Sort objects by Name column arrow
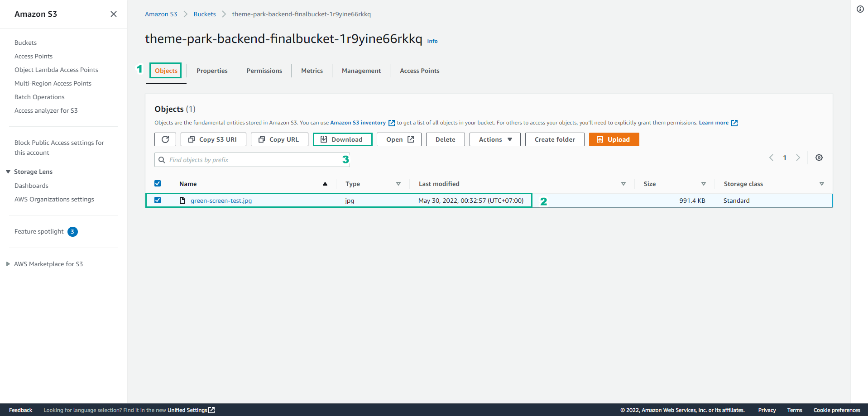The width and height of the screenshot is (868, 416). click(325, 184)
